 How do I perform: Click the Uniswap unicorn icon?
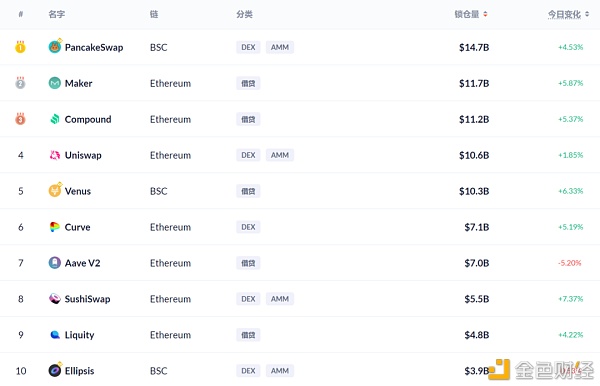[x=55, y=155]
